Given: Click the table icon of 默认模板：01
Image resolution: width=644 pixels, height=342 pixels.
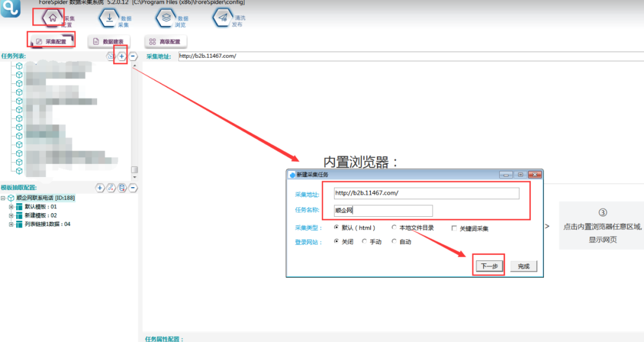Looking at the screenshot, I should (19, 207).
